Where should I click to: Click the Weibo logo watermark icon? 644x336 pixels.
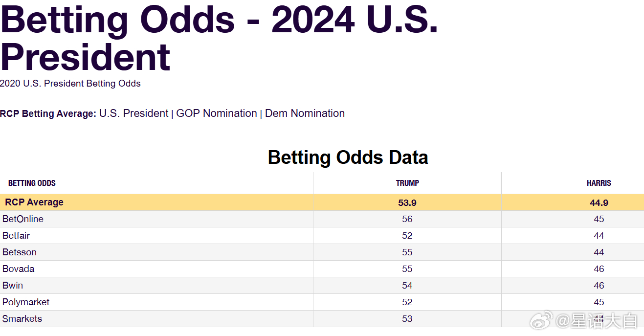pos(542,320)
